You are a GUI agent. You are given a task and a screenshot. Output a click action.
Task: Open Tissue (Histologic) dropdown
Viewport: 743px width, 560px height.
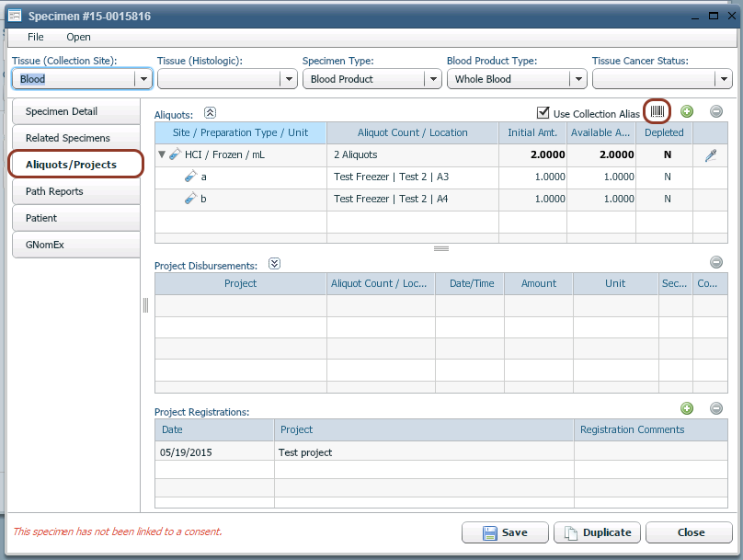tap(289, 79)
